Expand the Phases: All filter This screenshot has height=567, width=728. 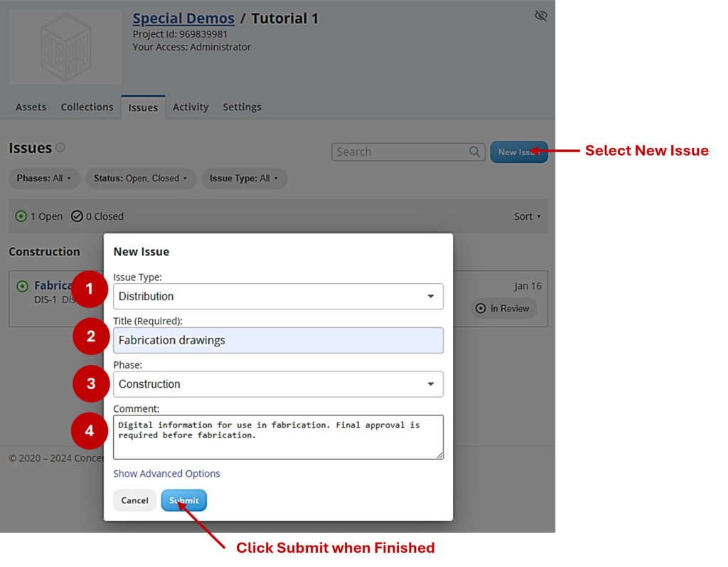click(x=44, y=179)
